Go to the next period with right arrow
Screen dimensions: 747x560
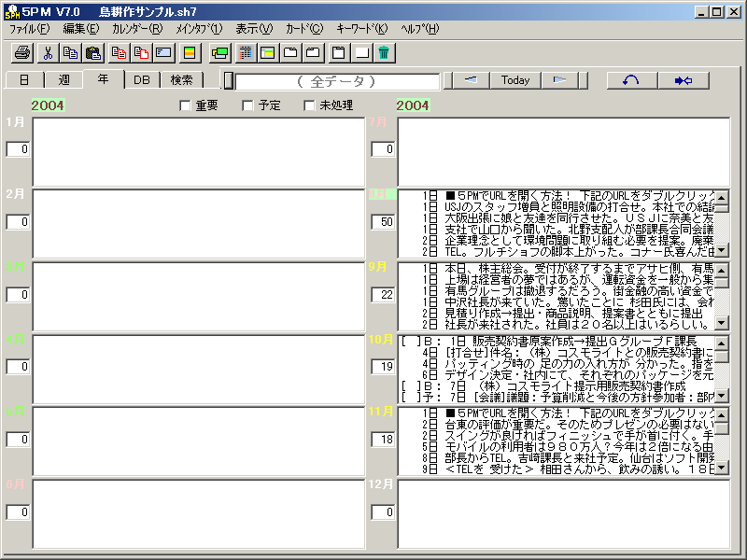tap(559, 80)
